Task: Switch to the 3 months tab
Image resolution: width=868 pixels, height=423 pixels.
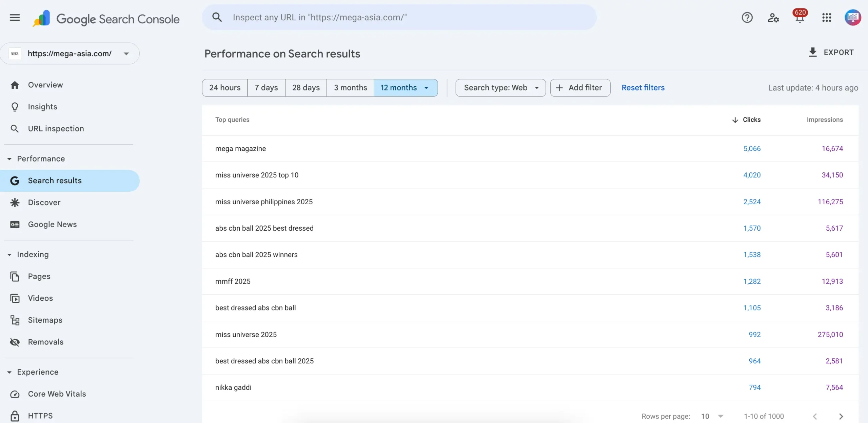Action: [350, 88]
